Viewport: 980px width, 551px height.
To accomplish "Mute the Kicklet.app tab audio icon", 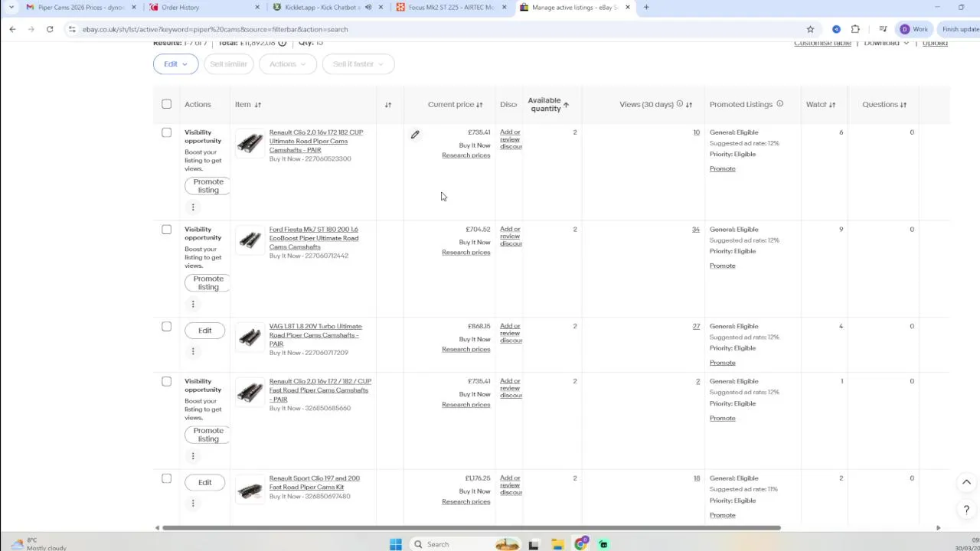I will point(368,7).
